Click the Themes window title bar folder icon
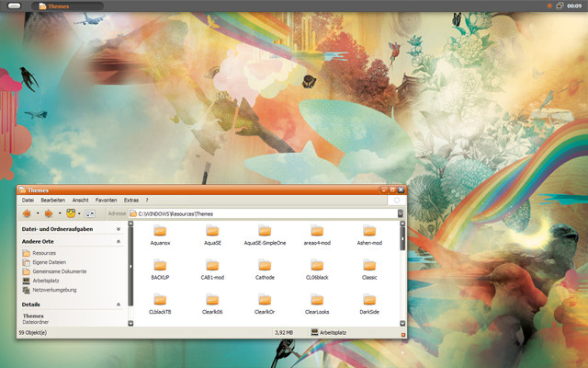 (x=22, y=190)
